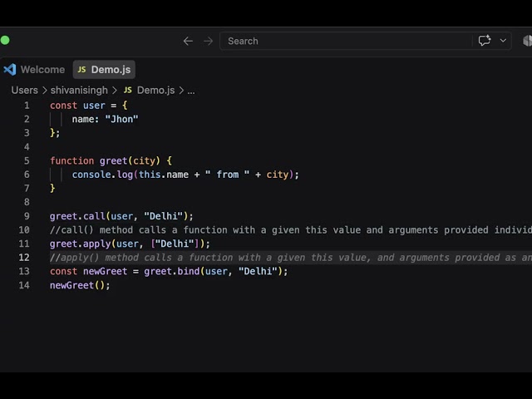Click the breadcrumb ellipsis symbol
This screenshot has width=532, height=399.
[191, 91]
